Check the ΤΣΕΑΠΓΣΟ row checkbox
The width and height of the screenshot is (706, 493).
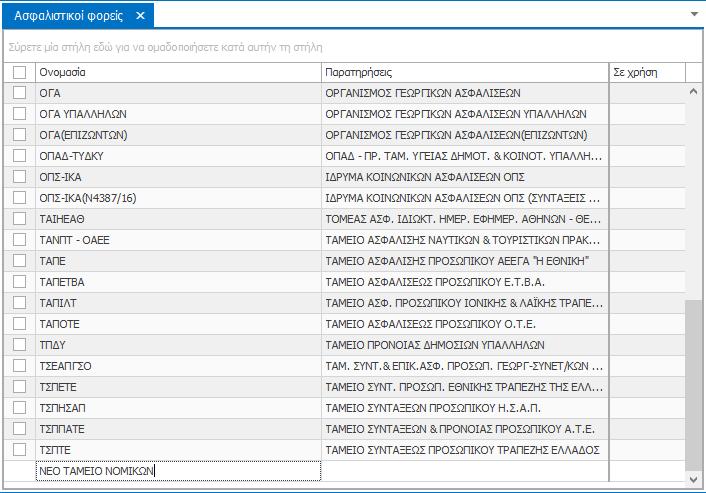[x=19, y=366]
